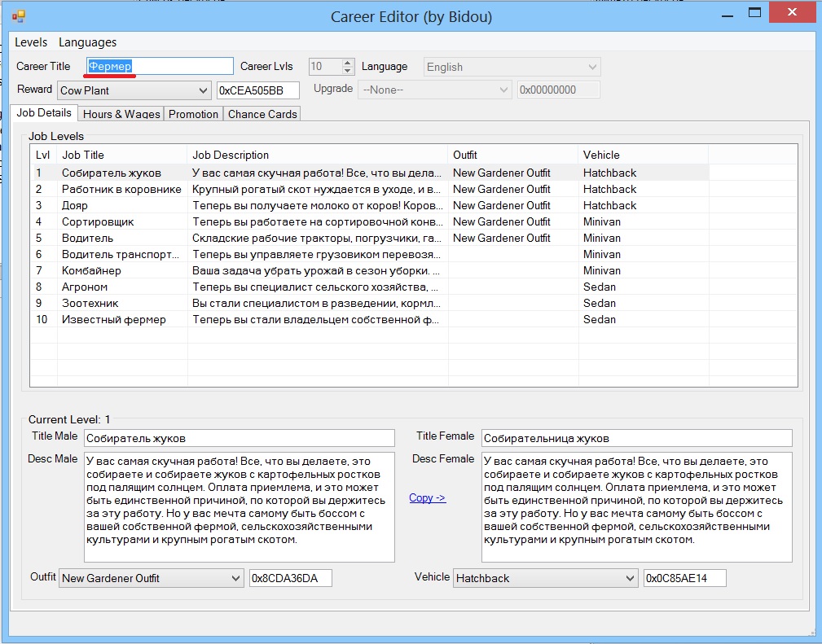Viewport: 822px width, 644px height.
Task: Expand the Vehicle dropdown showing Hatchback
Action: 630,578
